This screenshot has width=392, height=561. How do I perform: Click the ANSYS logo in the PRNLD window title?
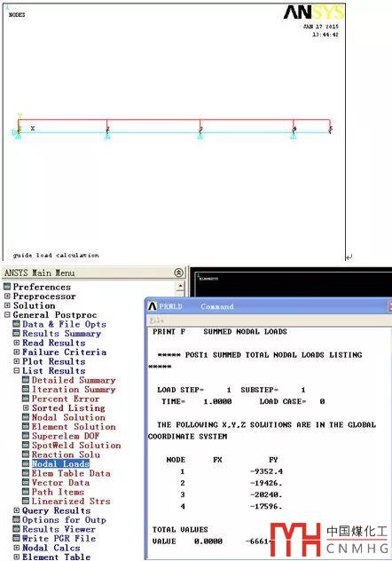(153, 306)
